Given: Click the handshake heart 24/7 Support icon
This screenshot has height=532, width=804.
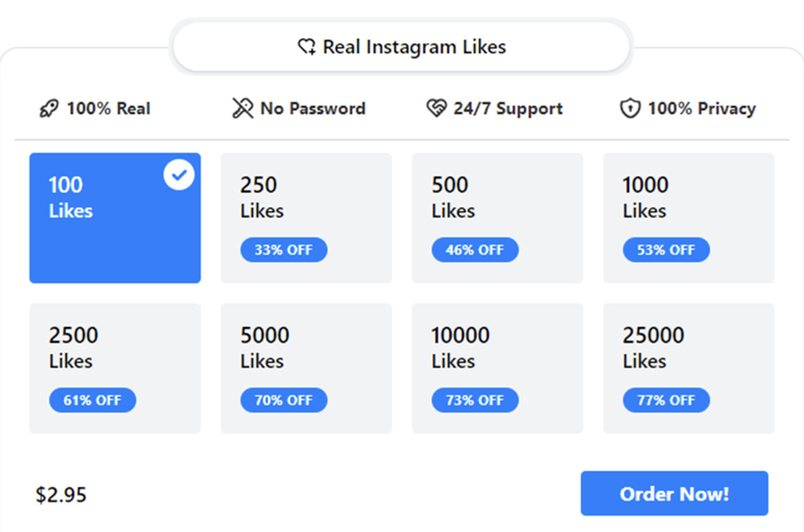Looking at the screenshot, I should (x=436, y=108).
